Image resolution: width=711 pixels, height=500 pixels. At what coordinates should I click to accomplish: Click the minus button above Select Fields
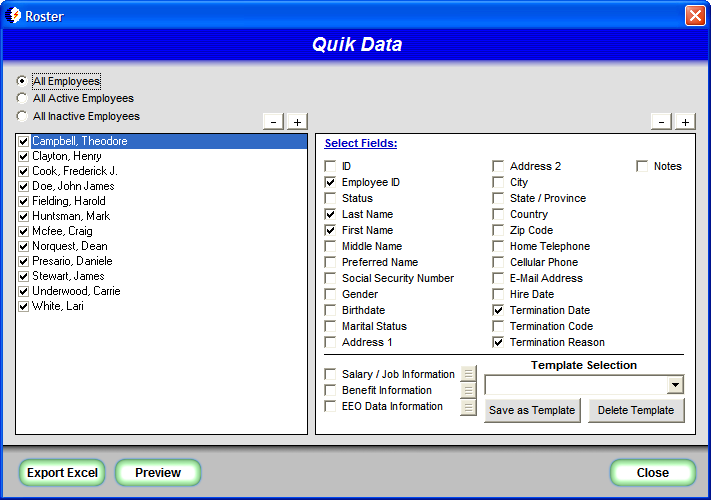pos(662,121)
